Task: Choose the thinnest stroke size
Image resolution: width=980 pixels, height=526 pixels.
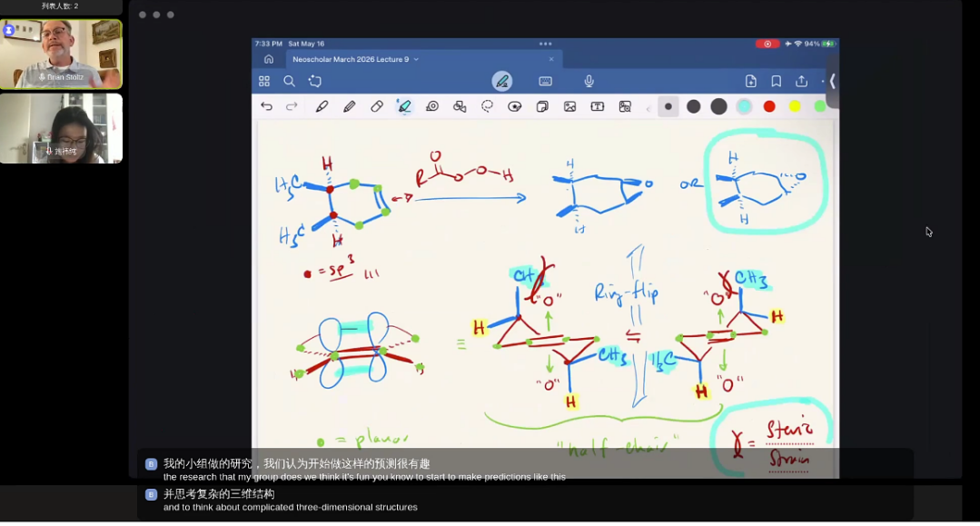Action: pos(668,107)
